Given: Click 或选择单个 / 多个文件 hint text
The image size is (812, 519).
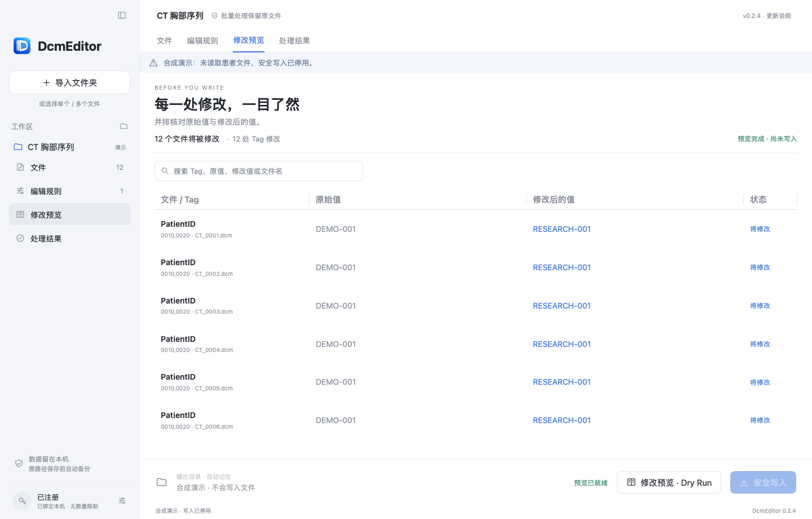Looking at the screenshot, I should click(x=69, y=104).
